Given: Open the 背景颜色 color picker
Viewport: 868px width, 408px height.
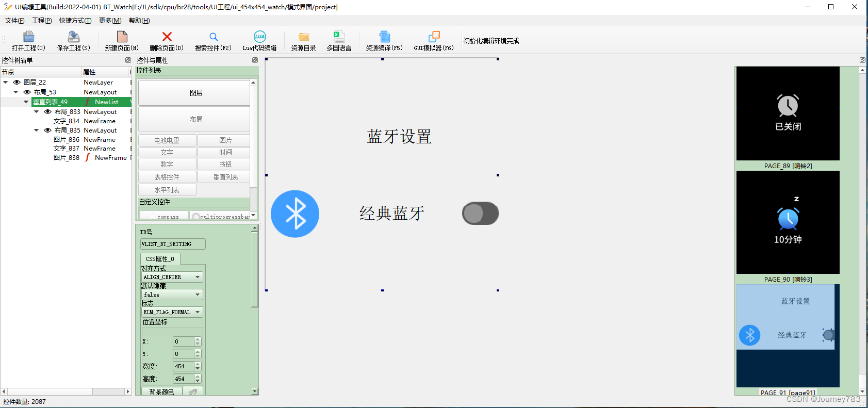Looking at the screenshot, I should (x=162, y=392).
